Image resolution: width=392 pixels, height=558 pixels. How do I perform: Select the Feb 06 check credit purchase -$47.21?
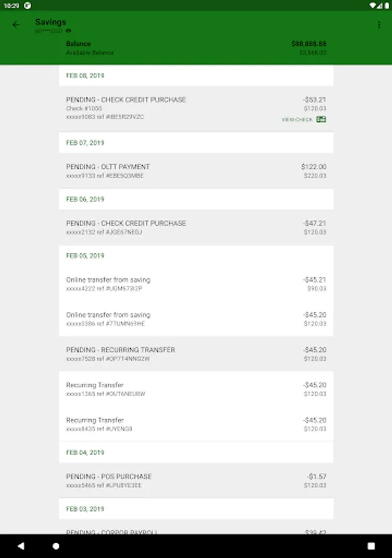(196, 228)
